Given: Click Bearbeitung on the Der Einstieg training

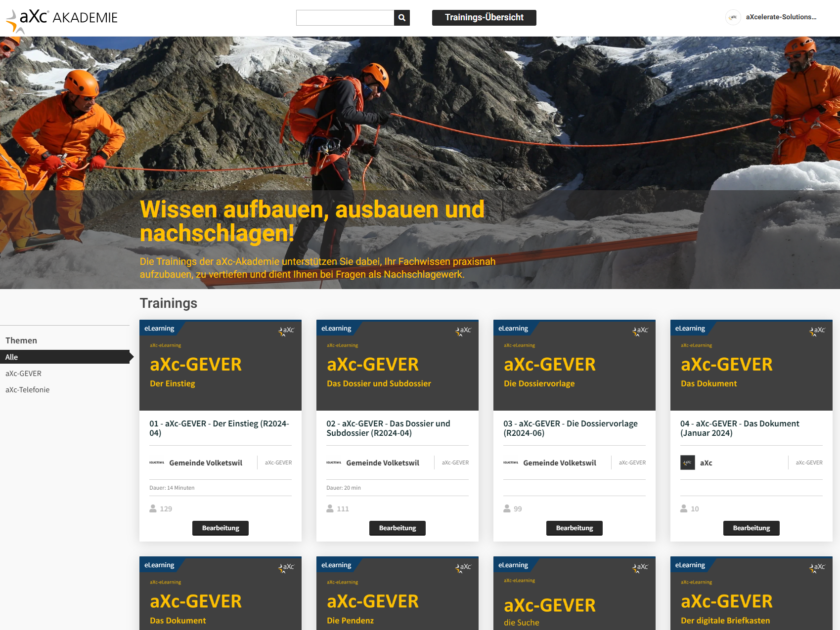Looking at the screenshot, I should (x=220, y=528).
